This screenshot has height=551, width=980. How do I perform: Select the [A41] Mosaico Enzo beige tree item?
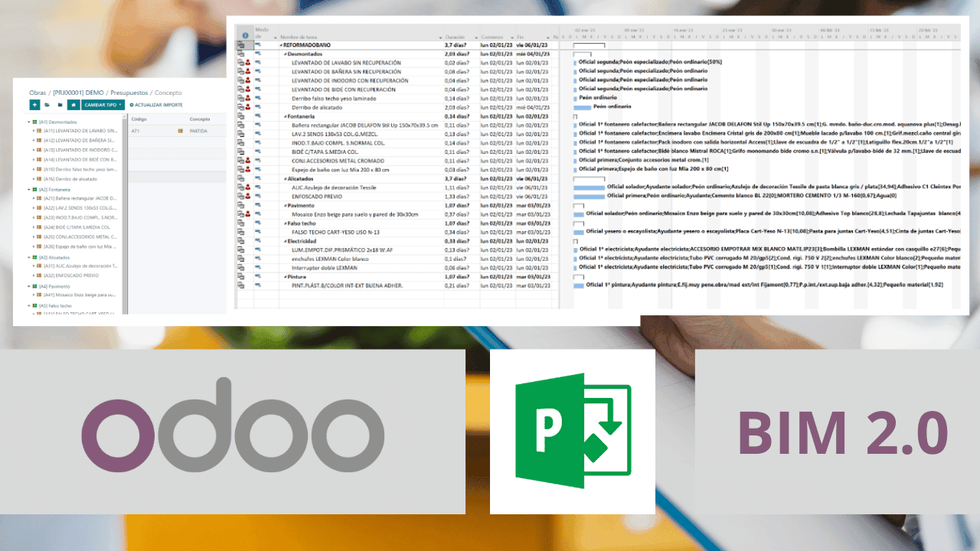pos(79,295)
